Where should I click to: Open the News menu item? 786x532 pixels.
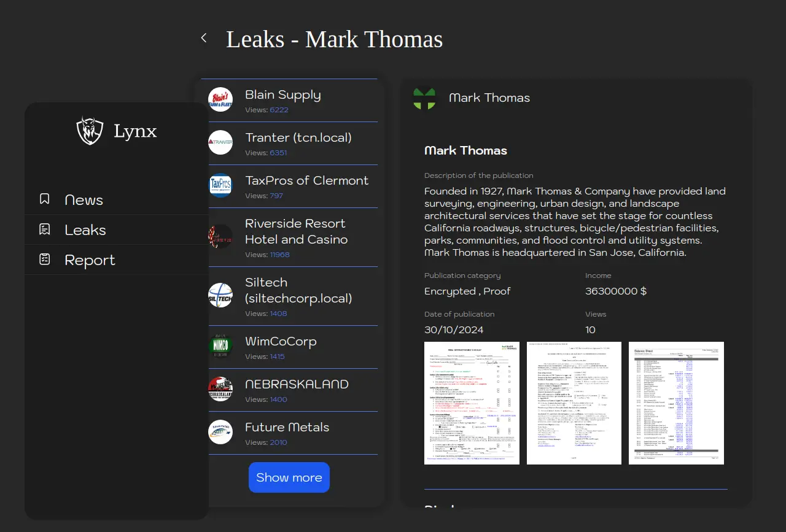pos(84,200)
